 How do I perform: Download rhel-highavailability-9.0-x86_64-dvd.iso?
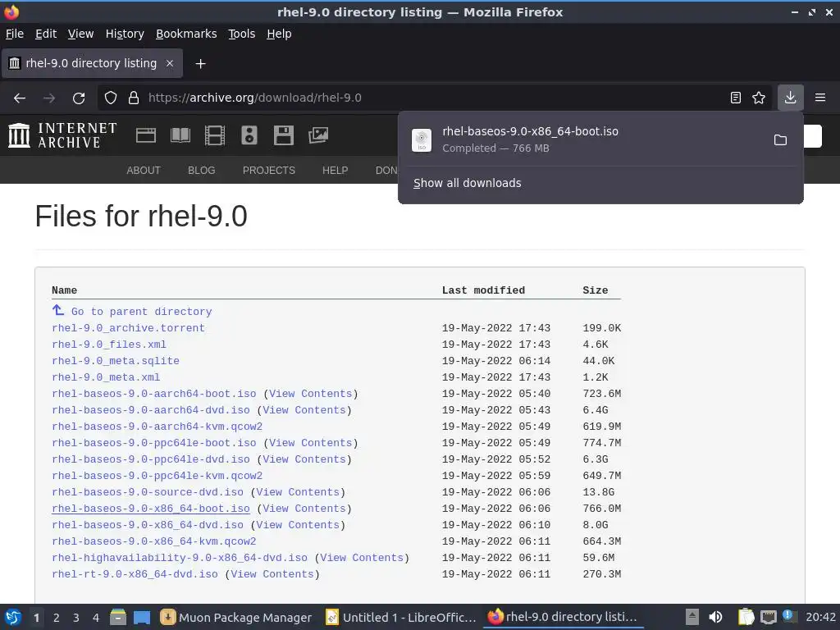coord(180,558)
